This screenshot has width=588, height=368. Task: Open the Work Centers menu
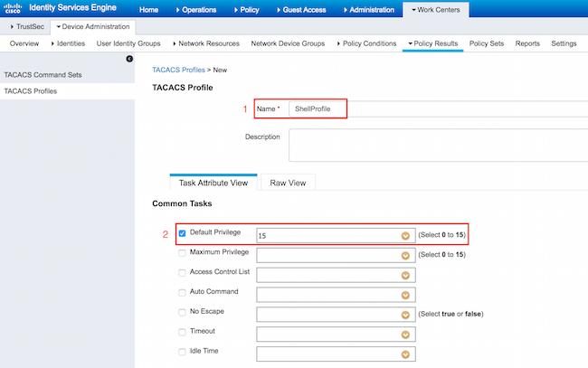pyautogui.click(x=436, y=10)
